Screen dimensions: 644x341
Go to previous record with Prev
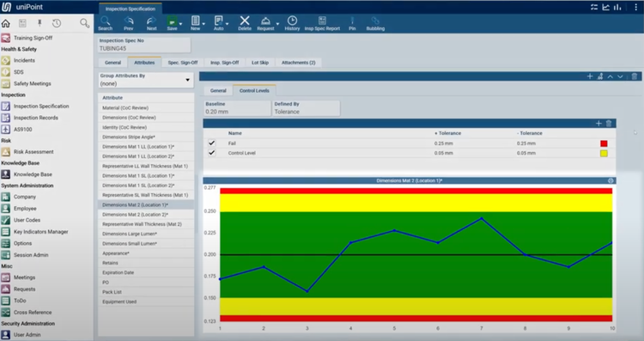click(x=129, y=23)
